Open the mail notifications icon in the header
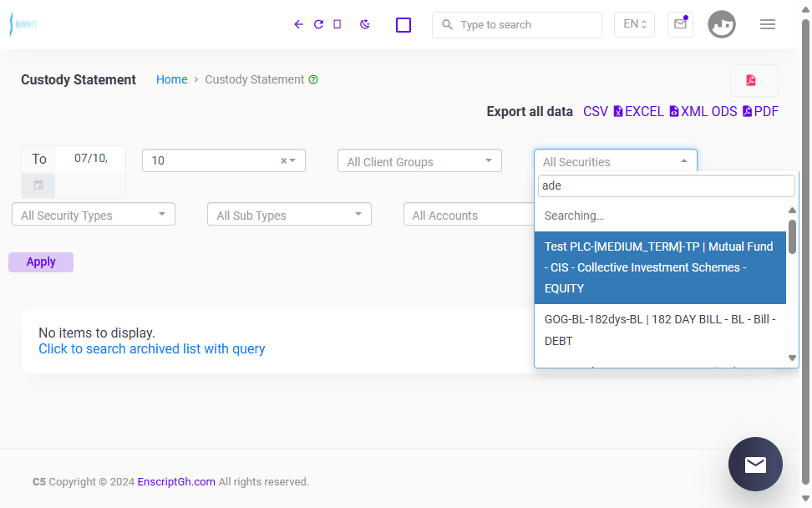 pyautogui.click(x=681, y=24)
